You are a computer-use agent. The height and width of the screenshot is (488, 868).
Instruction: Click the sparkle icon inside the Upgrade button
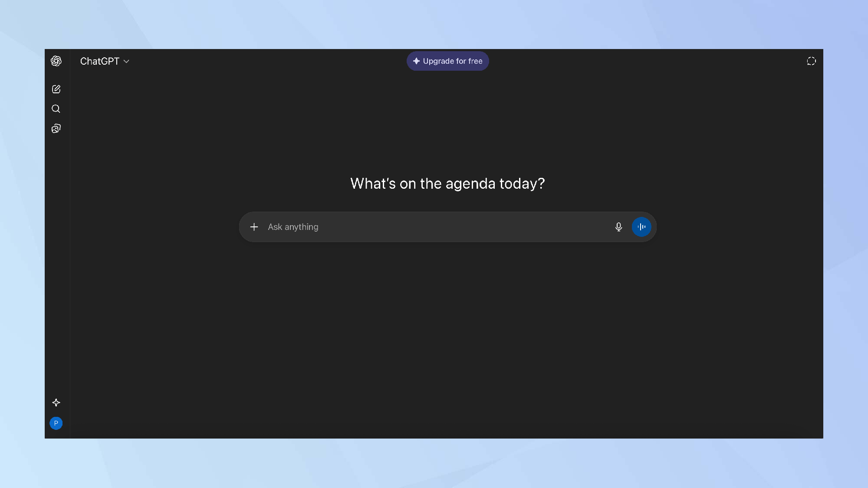coord(416,61)
